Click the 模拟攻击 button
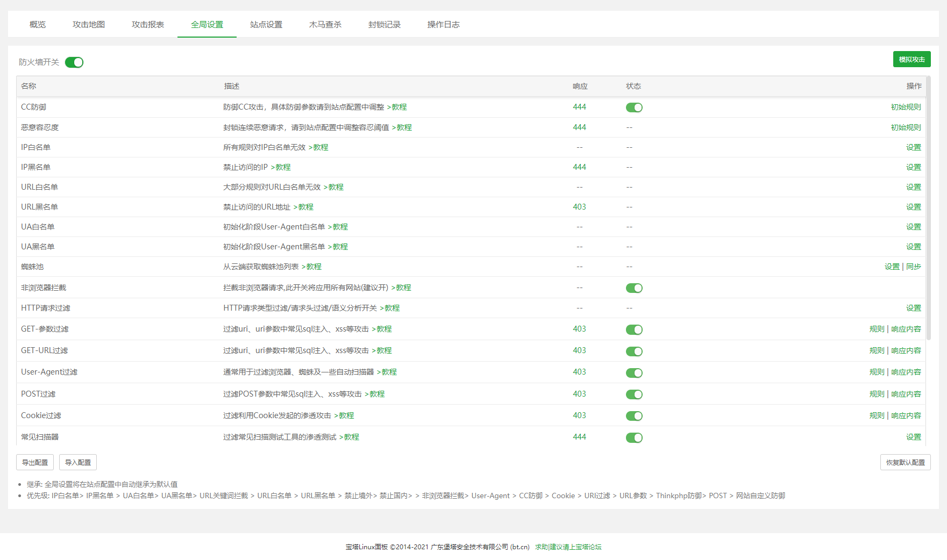Image resolution: width=947 pixels, height=560 pixels. [x=912, y=59]
